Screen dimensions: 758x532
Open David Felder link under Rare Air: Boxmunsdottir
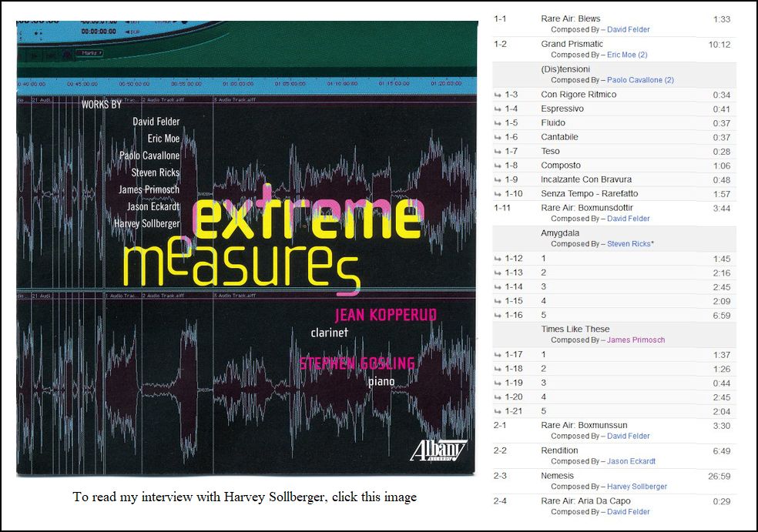628,219
